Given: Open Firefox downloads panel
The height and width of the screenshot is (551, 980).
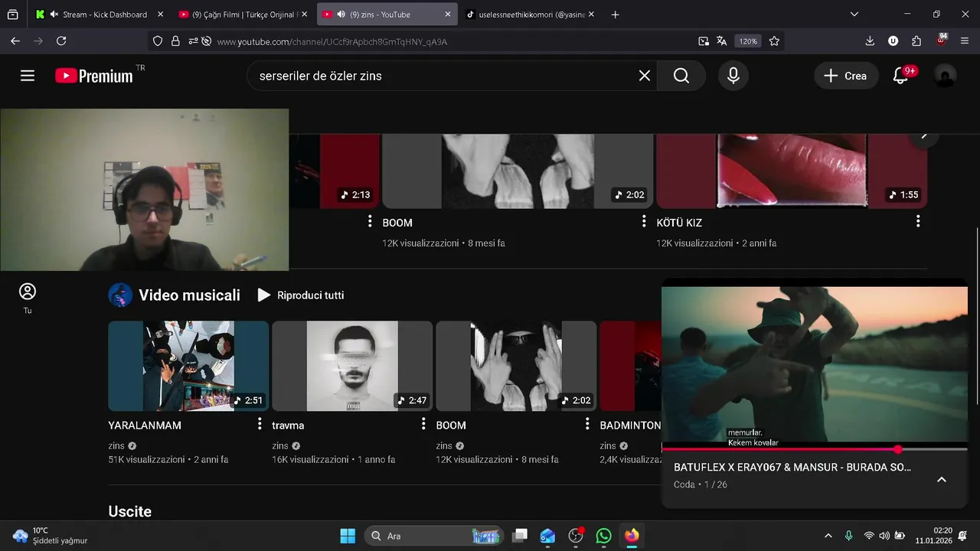Looking at the screenshot, I should click(x=870, y=41).
